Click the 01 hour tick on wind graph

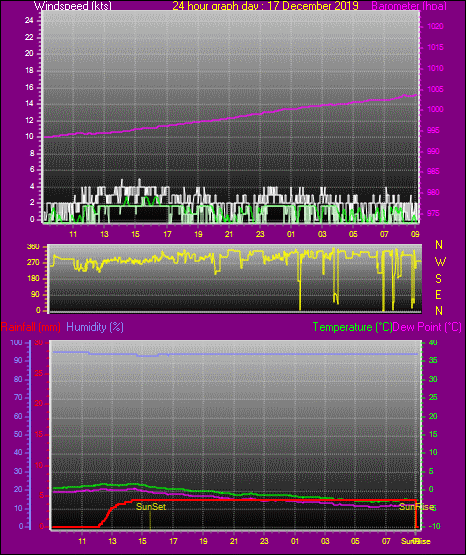coord(291,234)
